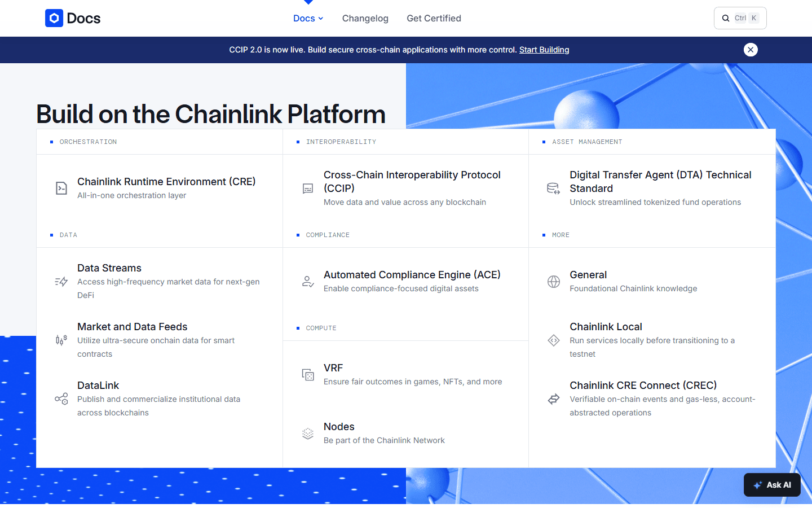
Task: Click 'Enable compliance-focused digital assets' text
Action: click(401, 288)
